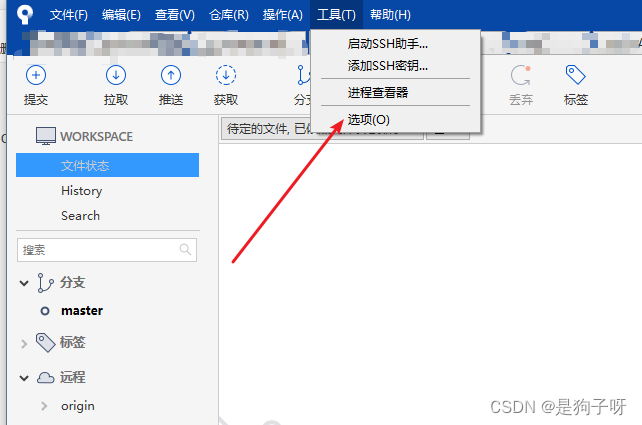642x425 pixels.
Task: Click the cloud icon beside 远程
Action: point(45,378)
